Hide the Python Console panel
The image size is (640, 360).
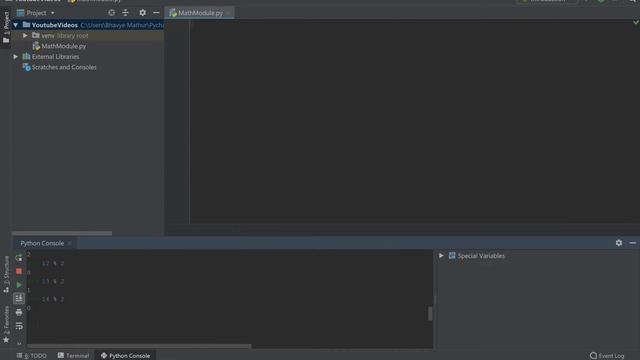pyautogui.click(x=633, y=243)
